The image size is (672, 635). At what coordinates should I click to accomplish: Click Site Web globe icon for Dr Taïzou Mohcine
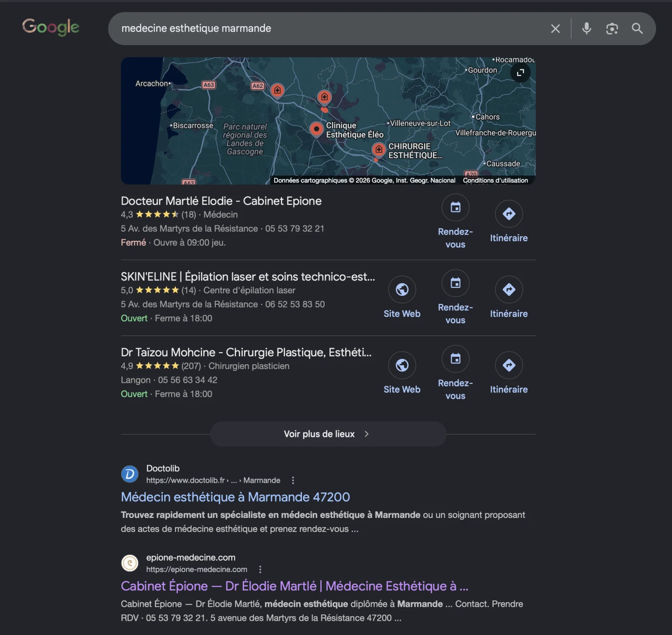tap(402, 365)
